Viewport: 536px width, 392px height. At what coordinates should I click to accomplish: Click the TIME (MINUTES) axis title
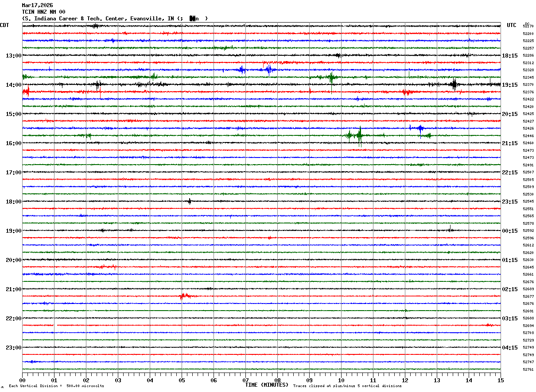tap(267, 385)
